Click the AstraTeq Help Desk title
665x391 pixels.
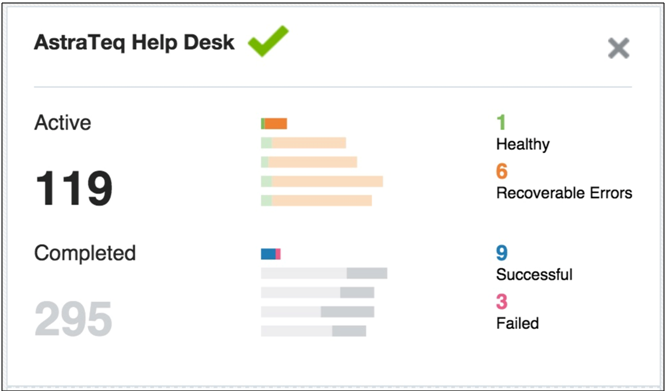click(134, 42)
